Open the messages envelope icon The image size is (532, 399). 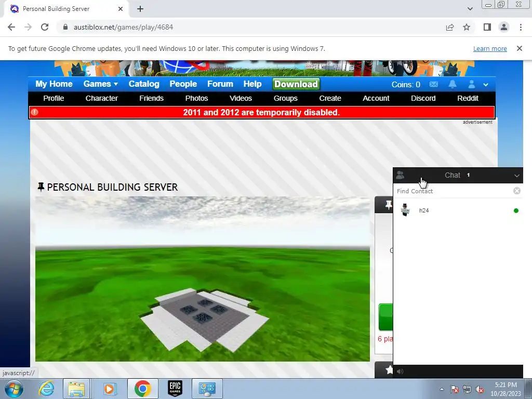point(434,84)
